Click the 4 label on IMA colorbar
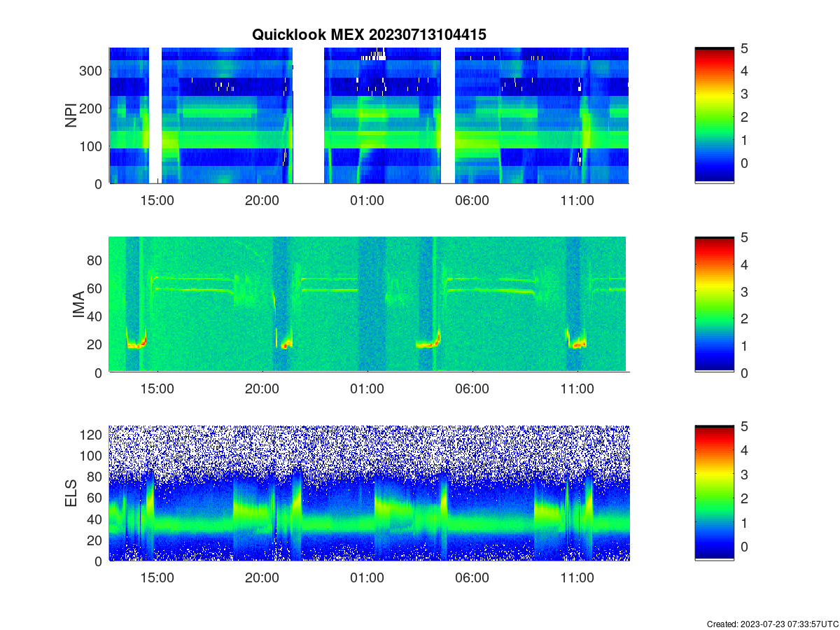Screen dimensions: 840x630 pyautogui.click(x=745, y=265)
